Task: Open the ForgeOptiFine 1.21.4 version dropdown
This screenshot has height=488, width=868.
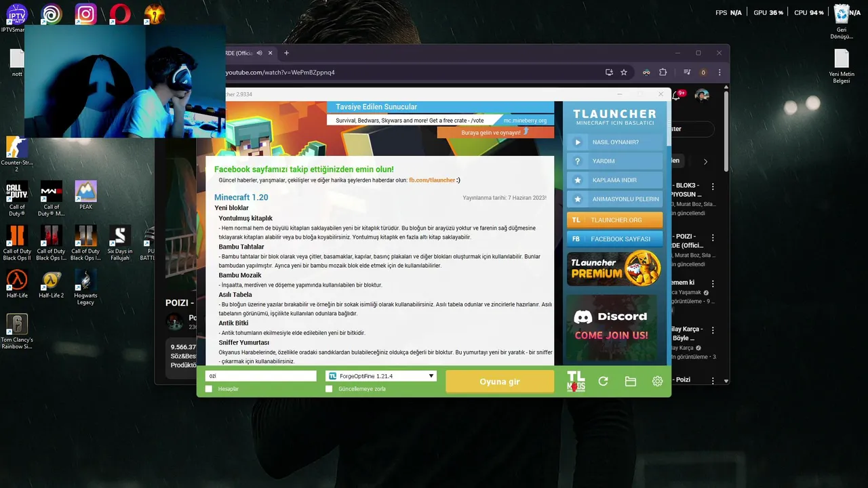Action: point(380,376)
